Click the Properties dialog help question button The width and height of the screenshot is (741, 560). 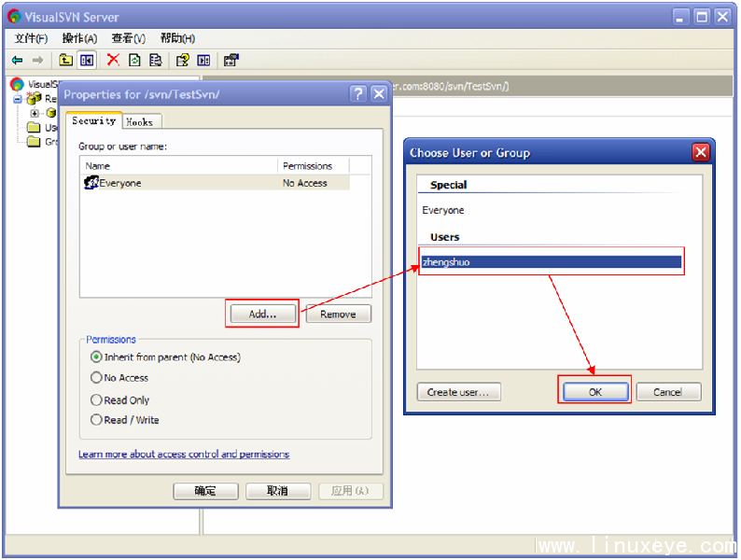[x=358, y=94]
